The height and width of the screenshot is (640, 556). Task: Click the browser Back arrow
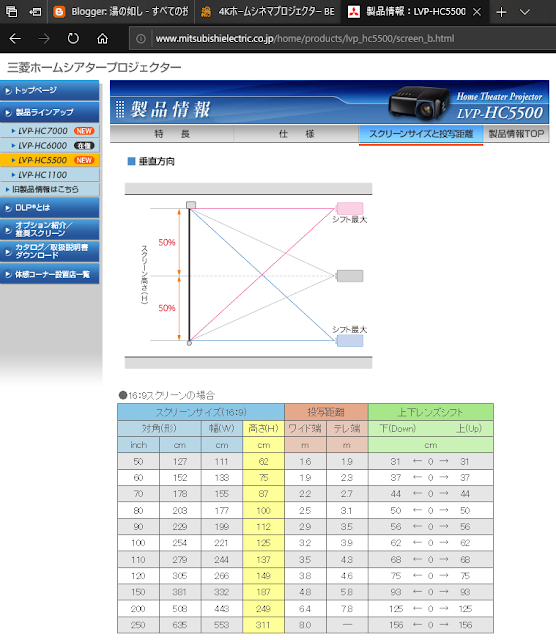pos(15,39)
